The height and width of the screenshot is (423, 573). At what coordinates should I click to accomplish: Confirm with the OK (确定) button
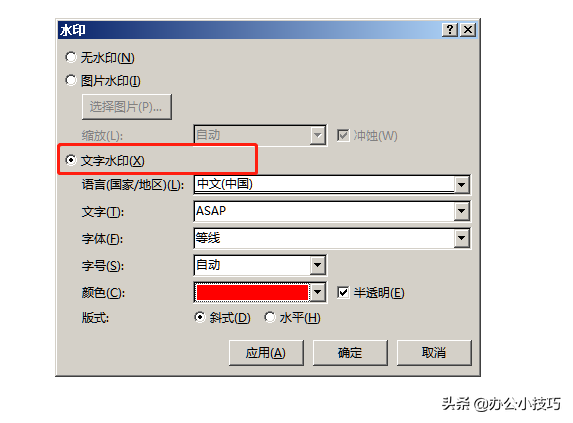tap(350, 352)
